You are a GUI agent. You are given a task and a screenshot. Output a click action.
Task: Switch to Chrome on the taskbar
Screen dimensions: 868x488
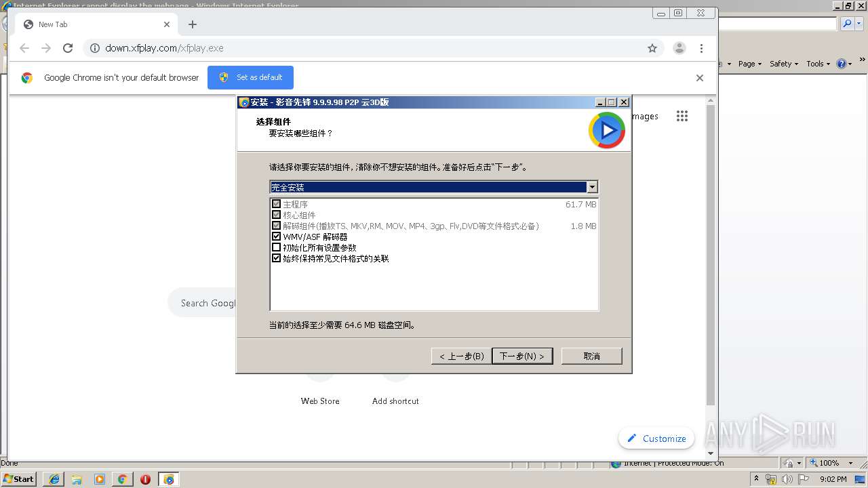click(123, 479)
